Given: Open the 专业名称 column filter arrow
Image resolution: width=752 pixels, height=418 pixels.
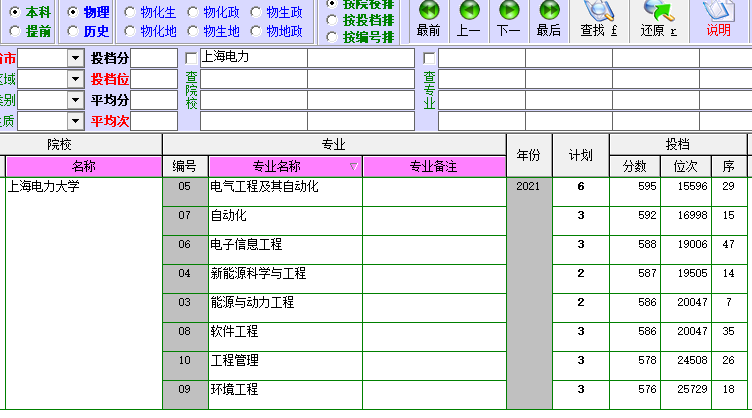Looking at the screenshot, I should (x=354, y=166).
